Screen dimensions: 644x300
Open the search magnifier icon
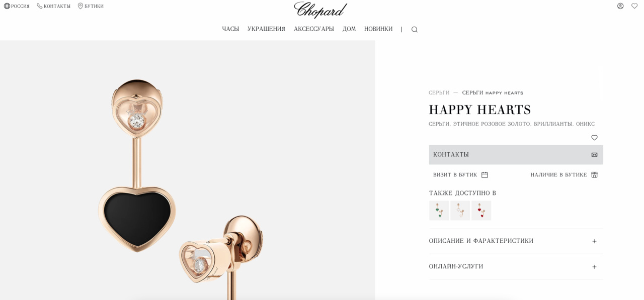tap(414, 30)
